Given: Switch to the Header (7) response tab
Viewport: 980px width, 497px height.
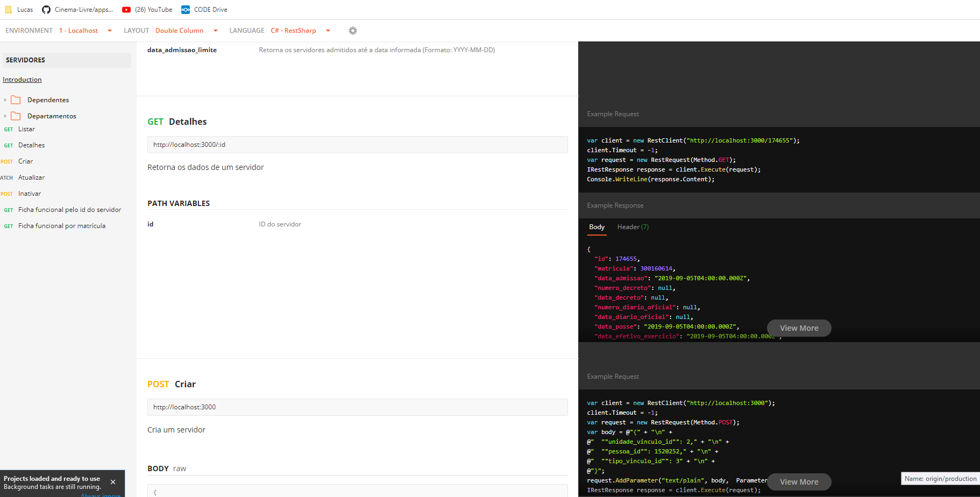Looking at the screenshot, I should pos(633,227).
